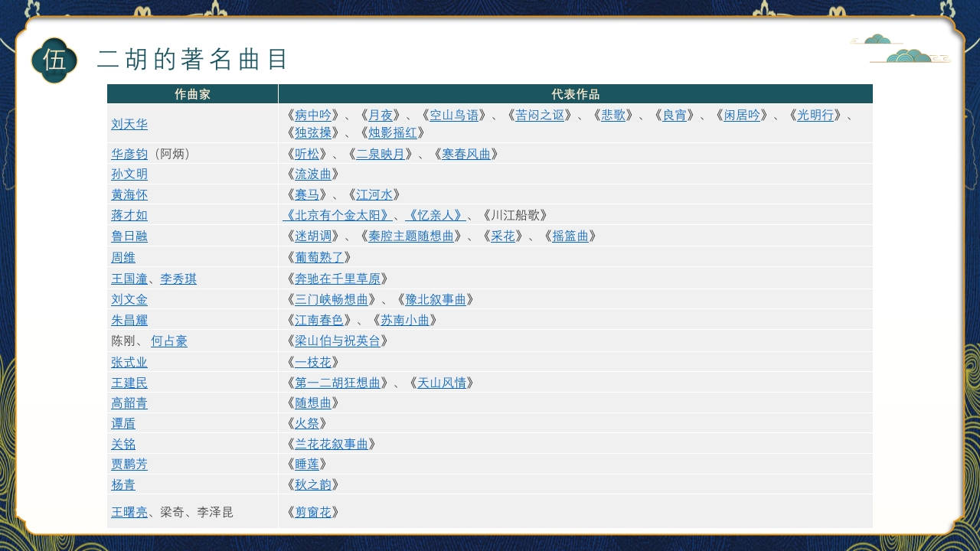Open the 空山鸟语 piece link
This screenshot has width=980, height=551.
coord(454,116)
